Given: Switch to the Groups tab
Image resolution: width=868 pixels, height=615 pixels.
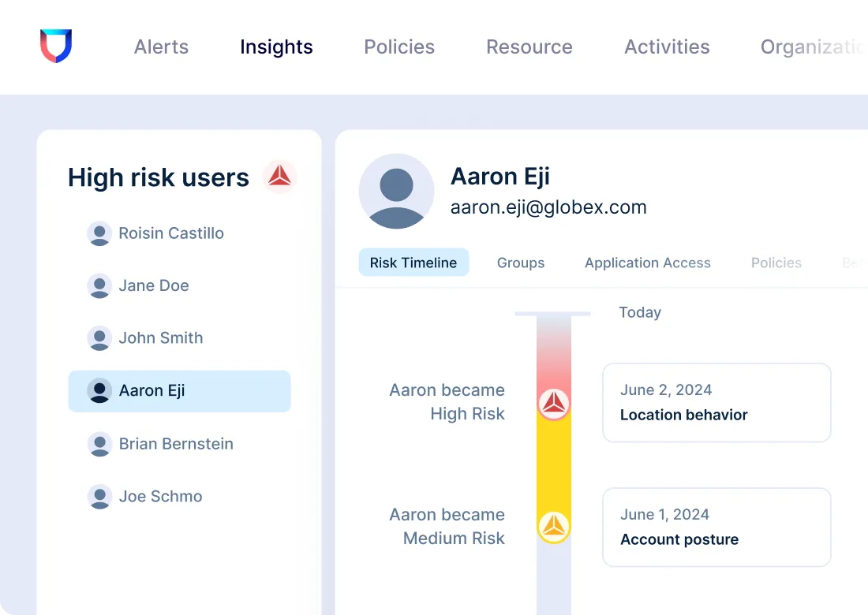Looking at the screenshot, I should point(521,263).
